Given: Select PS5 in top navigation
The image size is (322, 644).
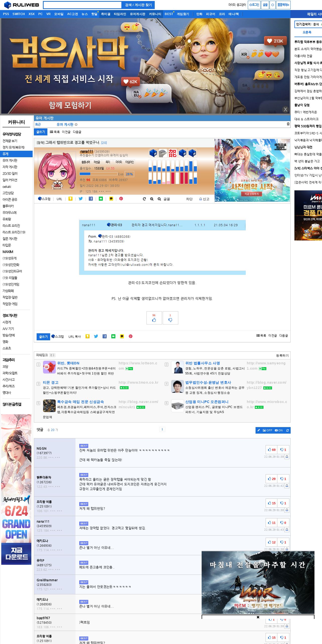Looking at the screenshot, I should pos(6,14).
